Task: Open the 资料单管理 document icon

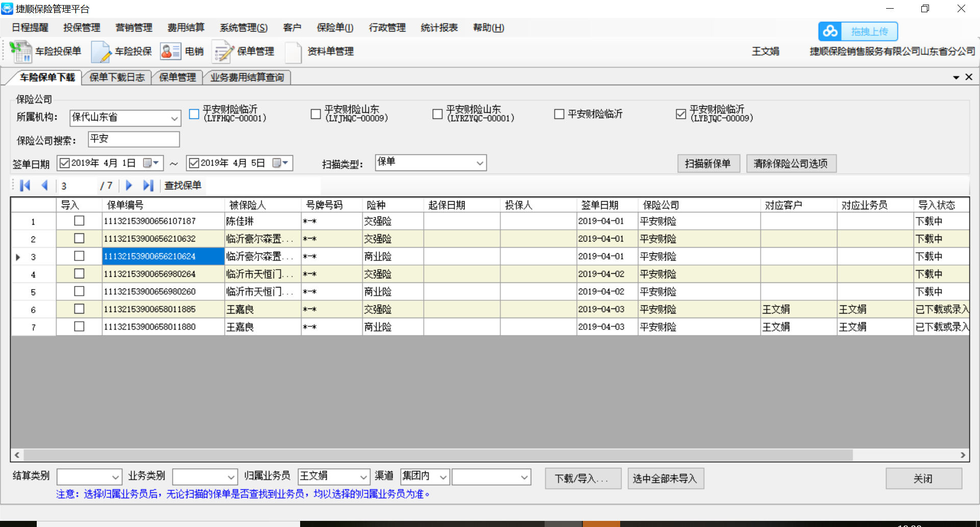Action: (x=293, y=52)
